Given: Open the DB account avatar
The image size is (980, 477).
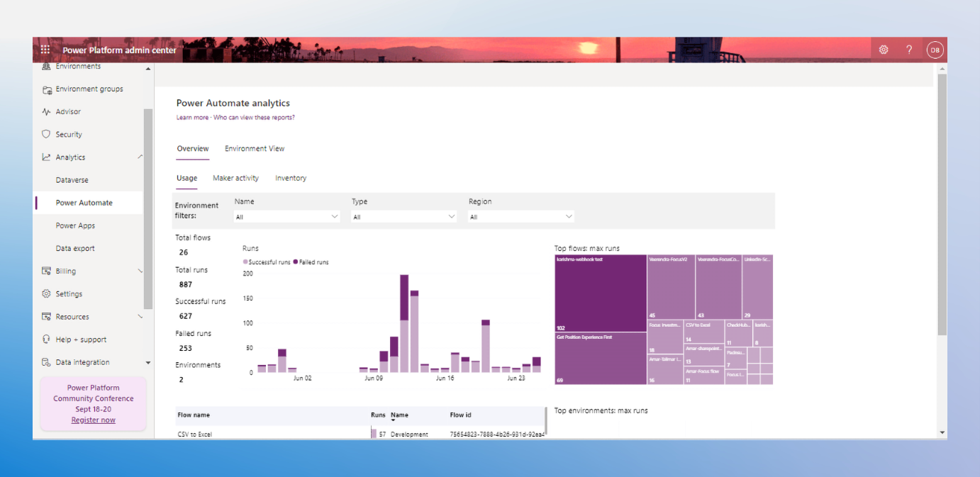Looking at the screenshot, I should (x=935, y=50).
